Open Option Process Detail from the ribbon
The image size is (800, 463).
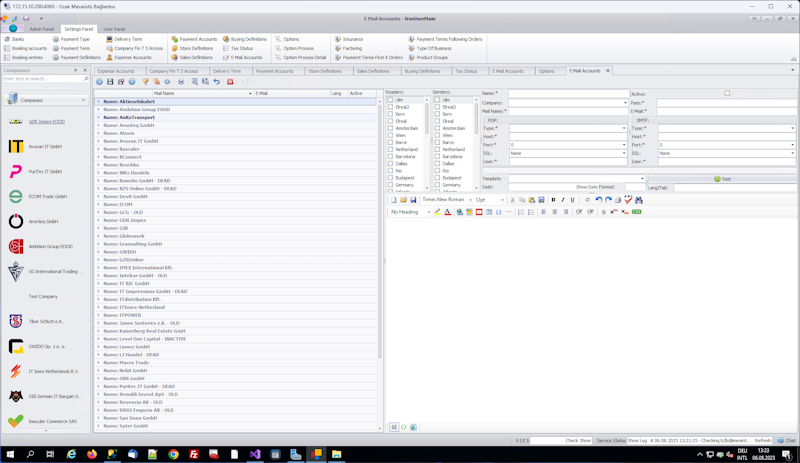[301, 57]
